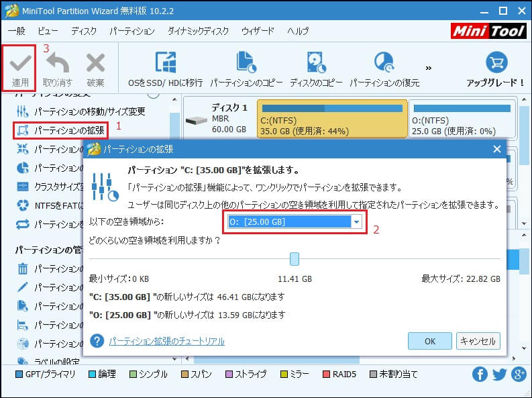The width and height of the screenshot is (532, 398).
Task: Open the パーティション menu
Action: pyautogui.click(x=132, y=32)
